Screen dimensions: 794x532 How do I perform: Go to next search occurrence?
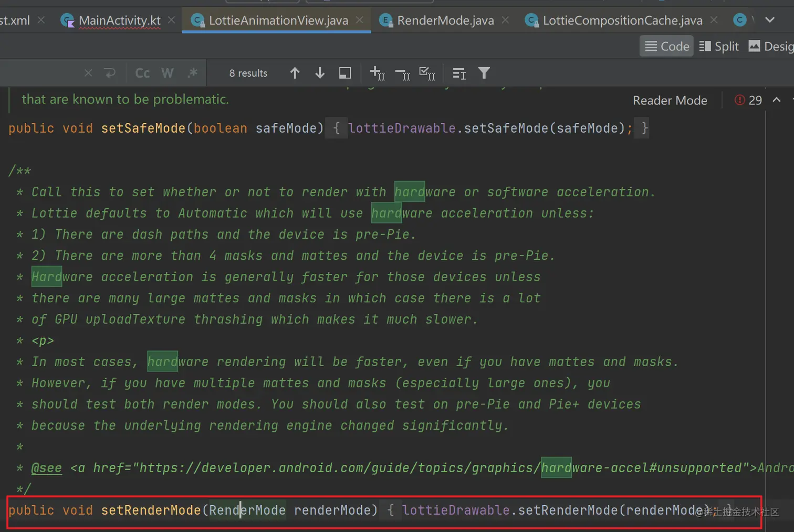click(320, 73)
